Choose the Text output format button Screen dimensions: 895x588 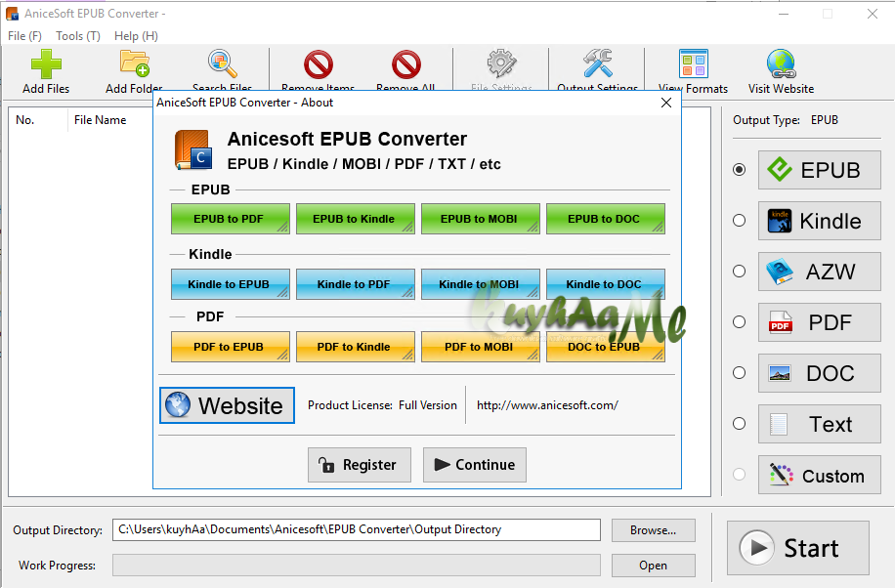[819, 424]
